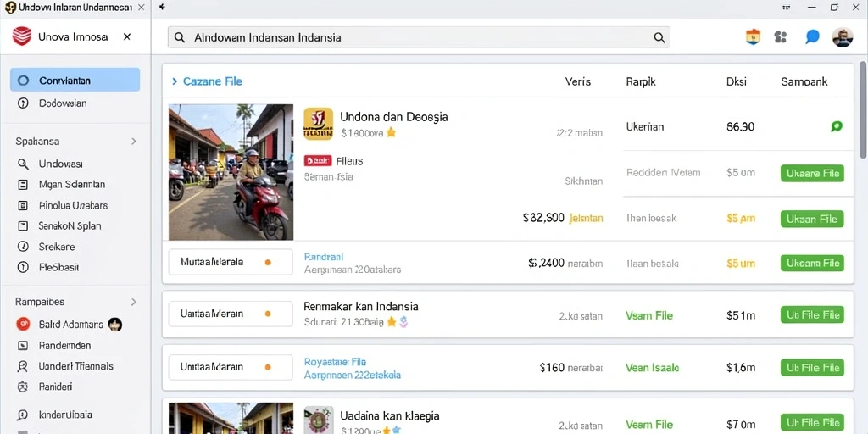
Task: Sort by the Rarplk column header
Action: tap(641, 81)
